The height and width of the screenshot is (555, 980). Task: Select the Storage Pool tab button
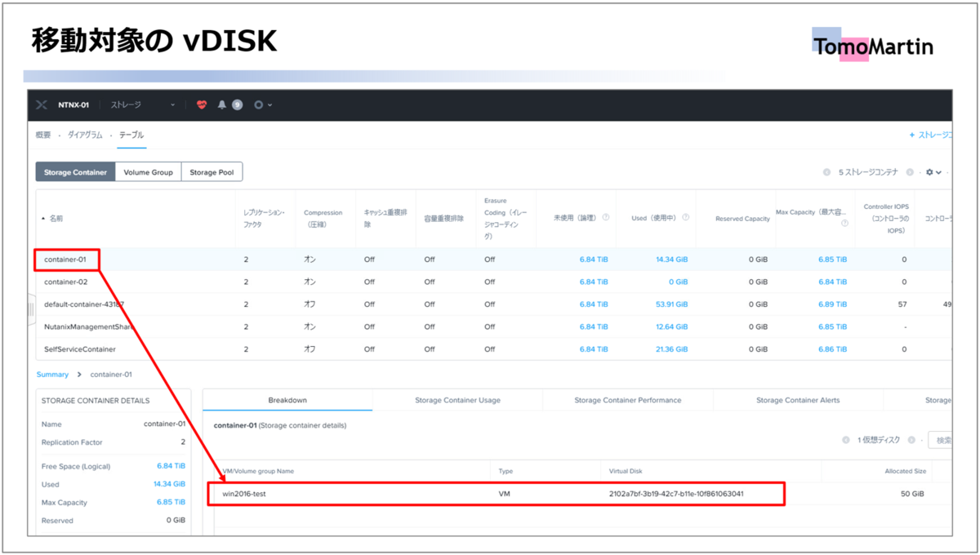pyautogui.click(x=212, y=172)
